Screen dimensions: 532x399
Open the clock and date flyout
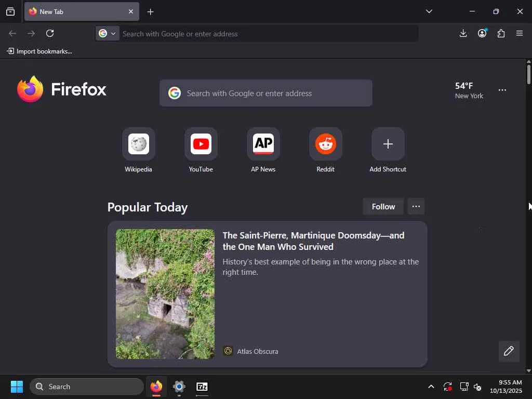click(x=506, y=387)
